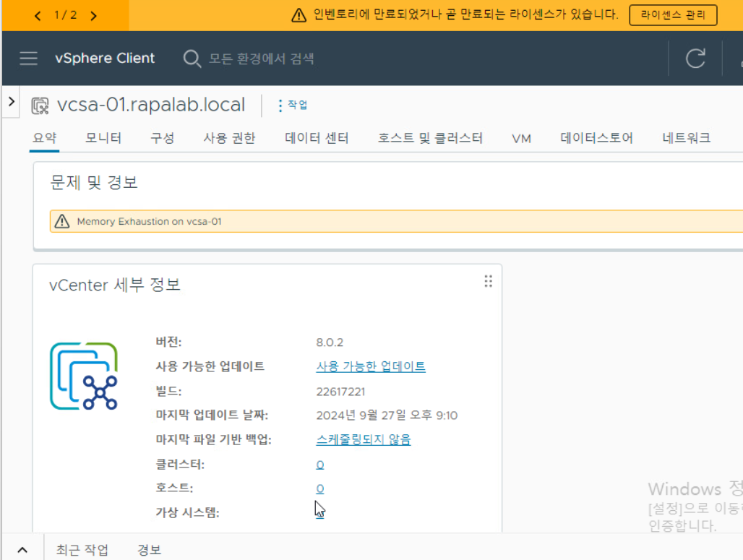Click the vcsa-01.rapalab.local heading
Image resolution: width=743 pixels, height=560 pixels.
(x=150, y=105)
